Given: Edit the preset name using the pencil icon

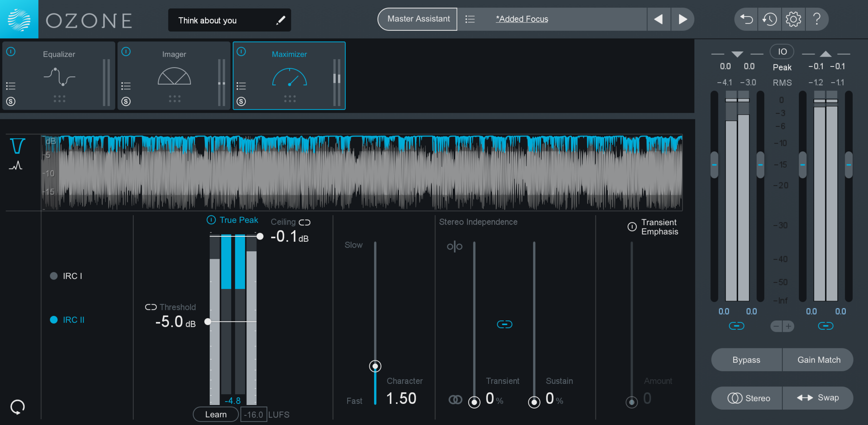Looking at the screenshot, I should (x=281, y=20).
